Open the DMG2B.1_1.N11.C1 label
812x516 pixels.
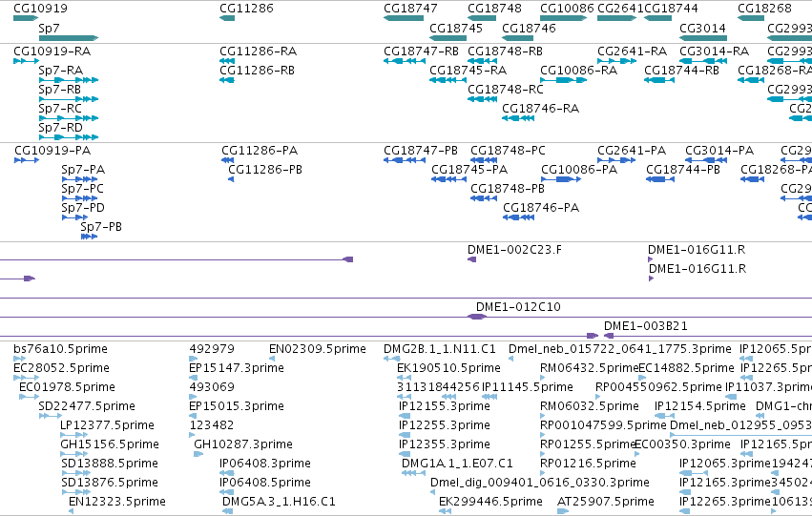440,349
